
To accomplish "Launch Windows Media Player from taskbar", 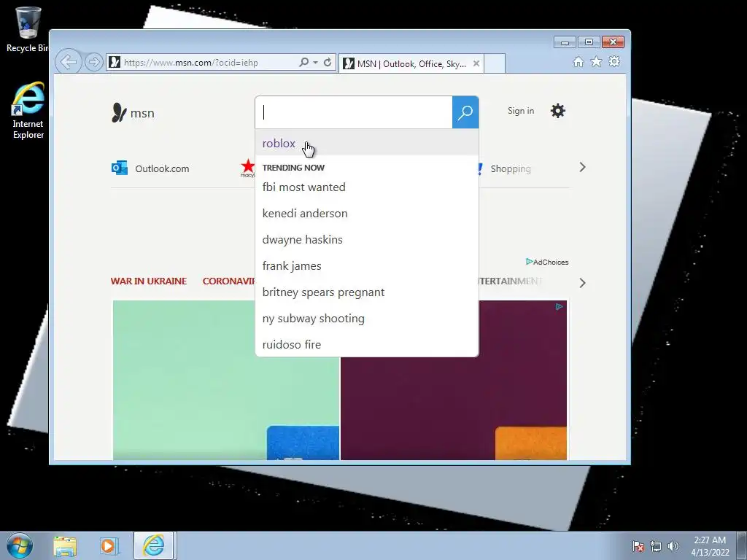I will click(x=108, y=545).
